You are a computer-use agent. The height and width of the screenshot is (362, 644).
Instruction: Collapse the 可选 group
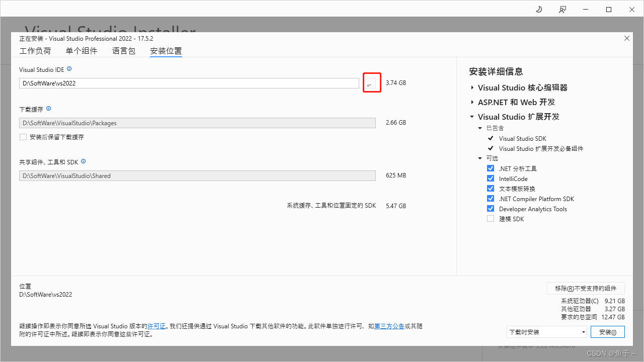coord(480,158)
